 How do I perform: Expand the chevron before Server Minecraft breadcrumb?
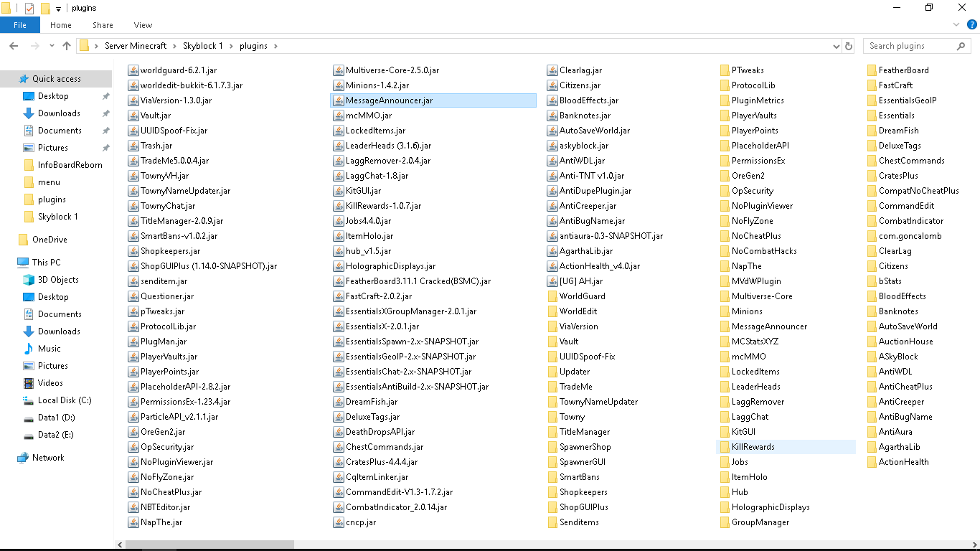pos(97,46)
